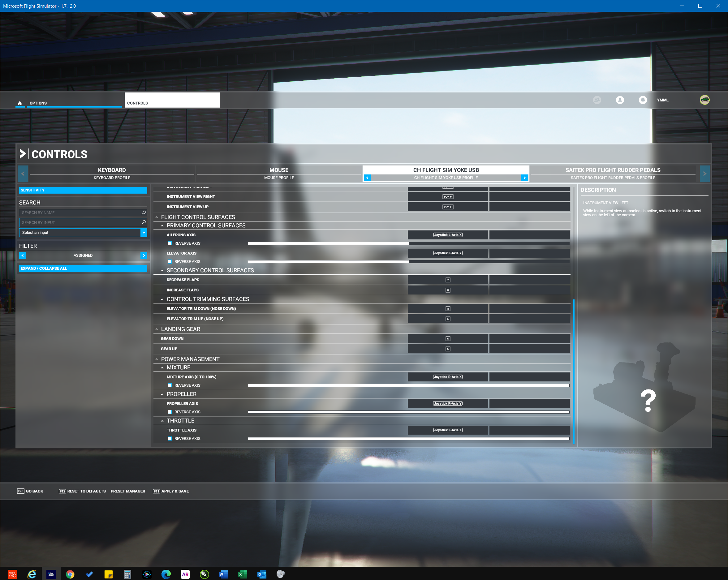Open the Select an input dropdown
The image size is (728, 580).
[x=83, y=232]
